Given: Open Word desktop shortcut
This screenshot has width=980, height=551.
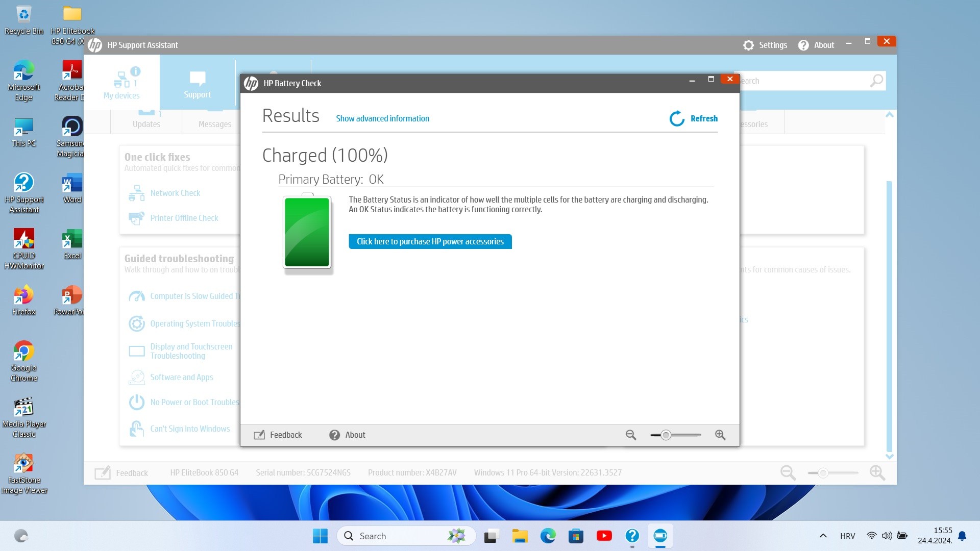Looking at the screenshot, I should [x=72, y=189].
